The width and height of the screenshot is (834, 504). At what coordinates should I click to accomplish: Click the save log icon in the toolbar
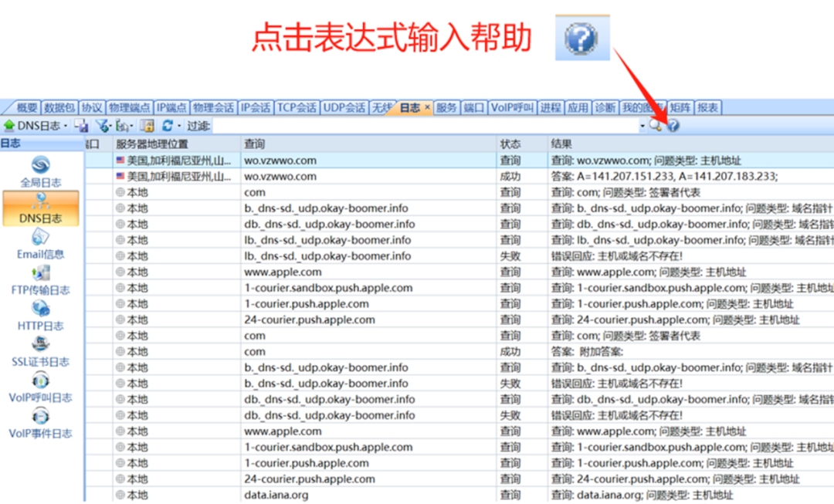tap(81, 126)
